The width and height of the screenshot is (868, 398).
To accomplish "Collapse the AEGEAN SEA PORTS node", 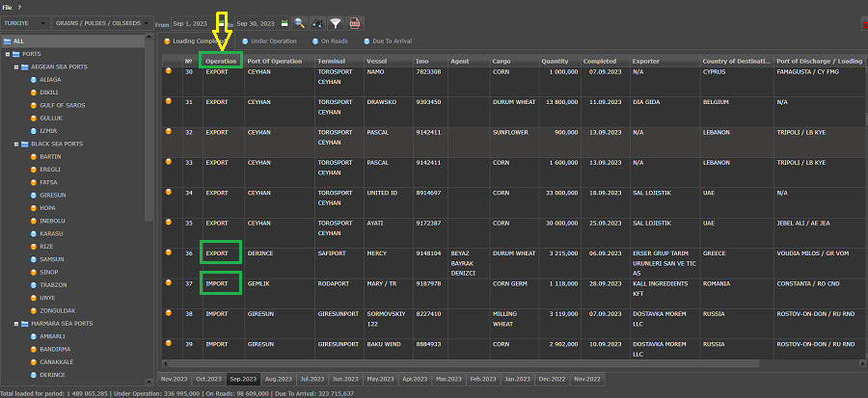I will tap(16, 66).
